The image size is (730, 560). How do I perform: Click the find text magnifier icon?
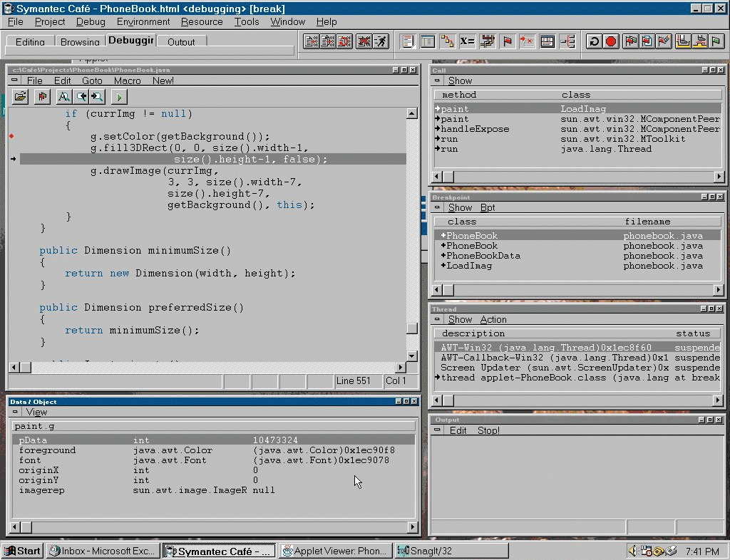tap(63, 96)
